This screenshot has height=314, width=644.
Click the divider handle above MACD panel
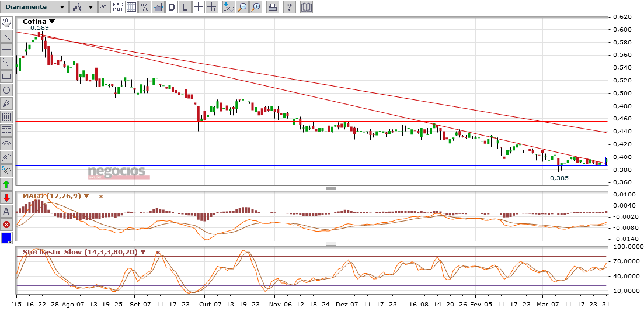coord(330,188)
